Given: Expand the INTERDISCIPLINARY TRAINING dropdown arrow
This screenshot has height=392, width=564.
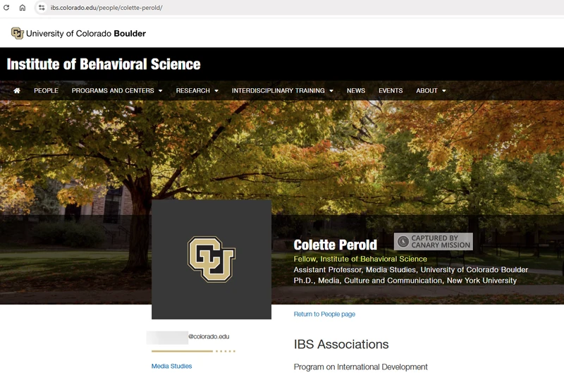Looking at the screenshot, I should coord(331,91).
